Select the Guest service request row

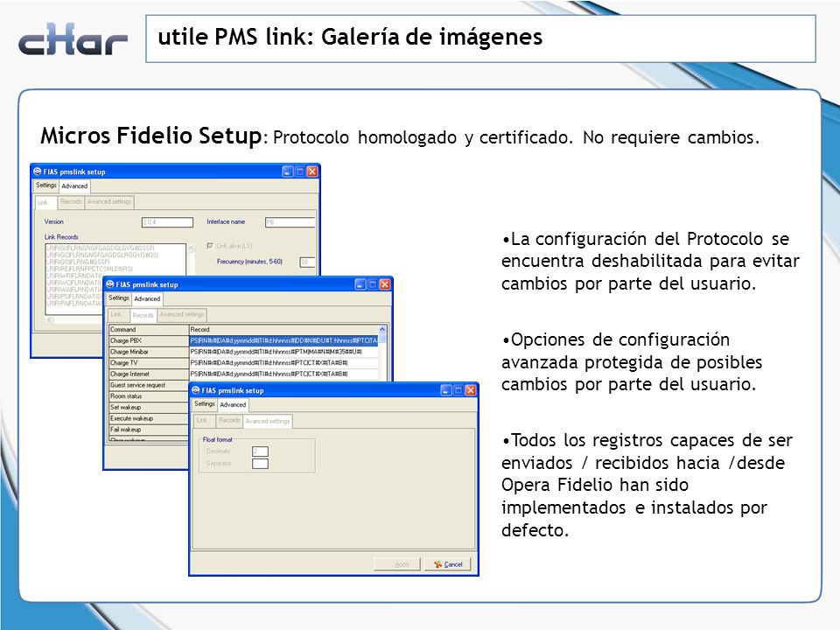pos(149,385)
